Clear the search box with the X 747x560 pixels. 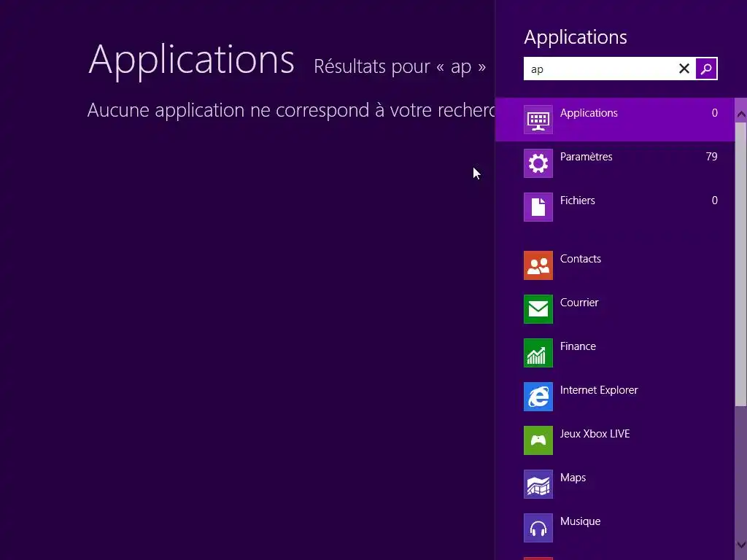point(684,69)
